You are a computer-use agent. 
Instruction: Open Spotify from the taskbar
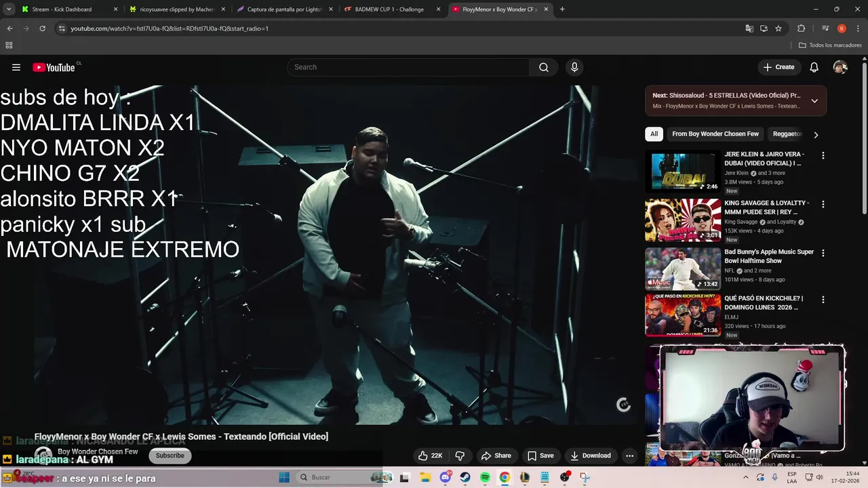[x=485, y=477]
